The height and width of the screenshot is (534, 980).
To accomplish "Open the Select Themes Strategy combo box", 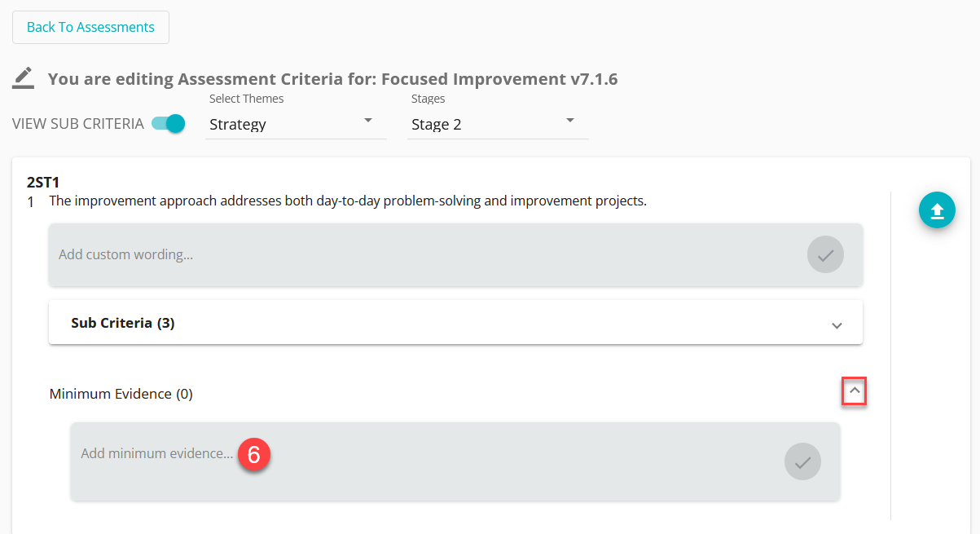I will pos(296,125).
